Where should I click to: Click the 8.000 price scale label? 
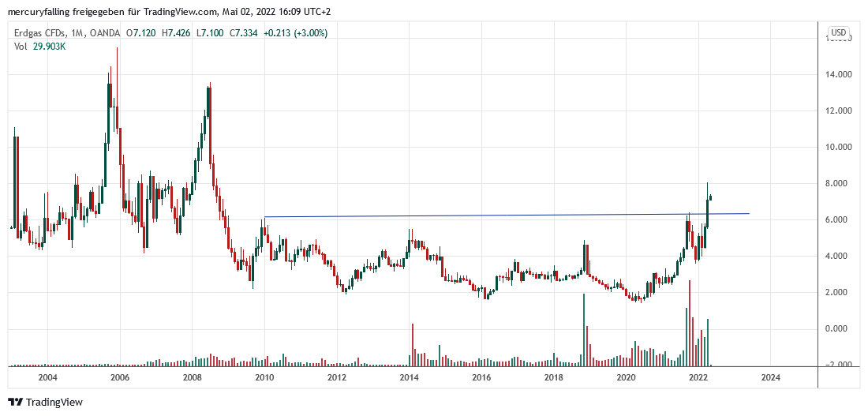[x=839, y=184]
